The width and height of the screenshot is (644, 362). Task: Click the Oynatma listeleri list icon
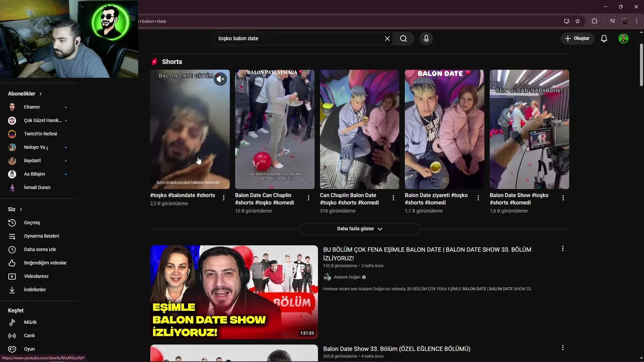coord(13,236)
